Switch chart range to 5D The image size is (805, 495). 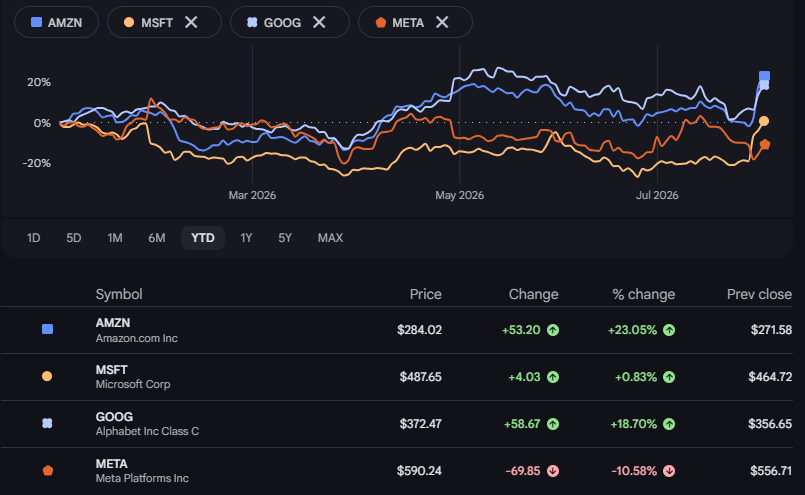73,238
